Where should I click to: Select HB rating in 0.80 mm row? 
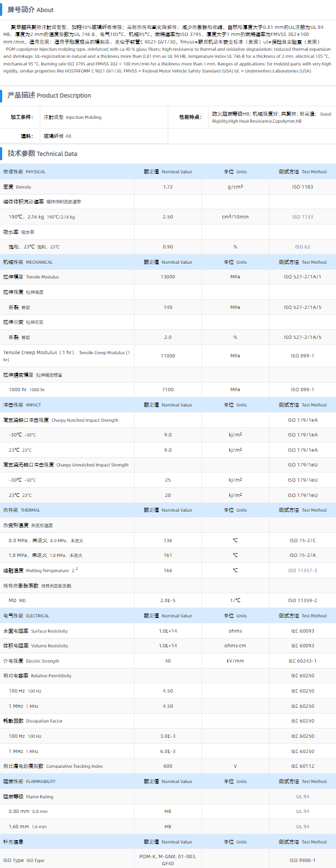pyautogui.click(x=168, y=811)
